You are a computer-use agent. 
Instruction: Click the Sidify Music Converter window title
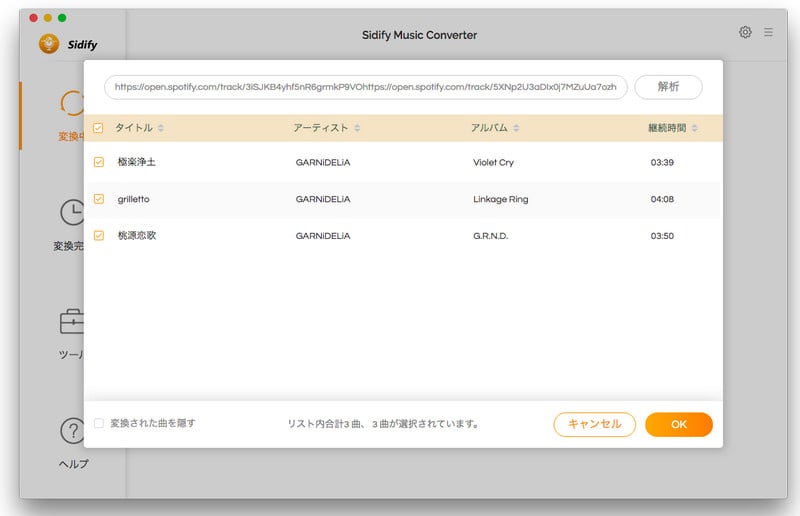(419, 35)
